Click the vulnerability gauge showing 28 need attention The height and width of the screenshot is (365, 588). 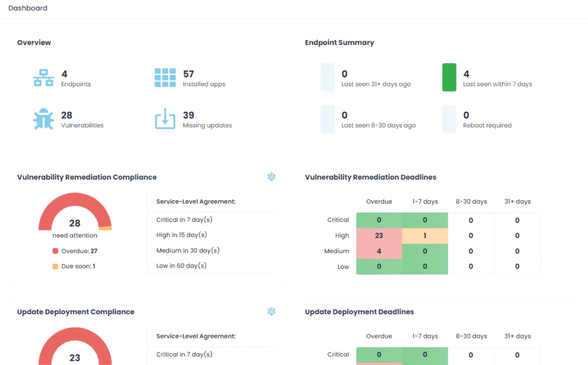pos(75,212)
